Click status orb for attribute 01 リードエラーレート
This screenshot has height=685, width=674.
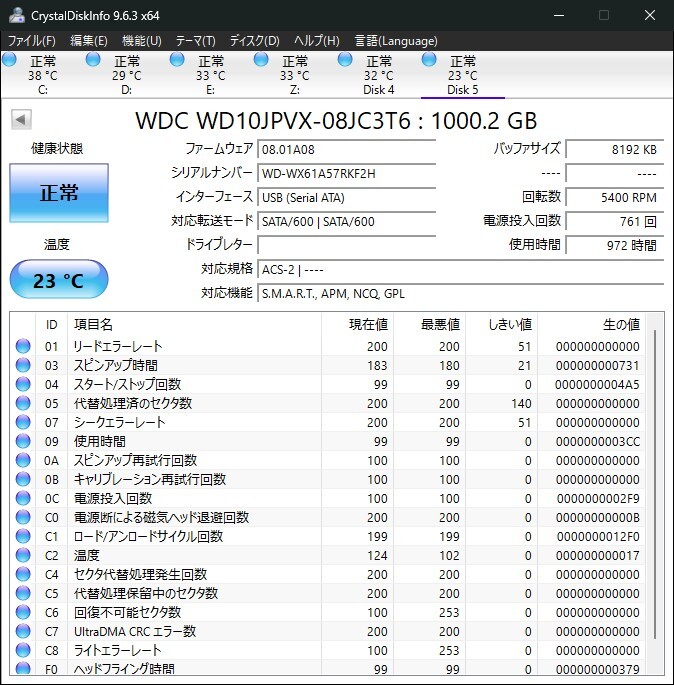coord(23,346)
